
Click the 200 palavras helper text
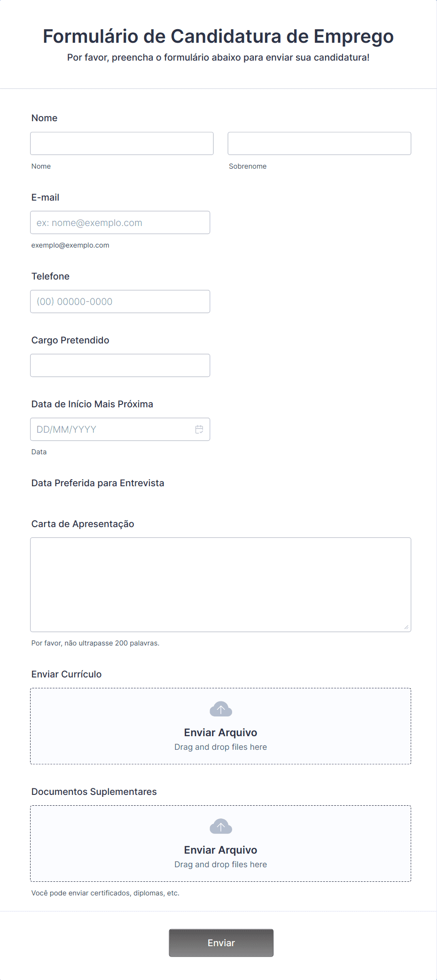95,643
